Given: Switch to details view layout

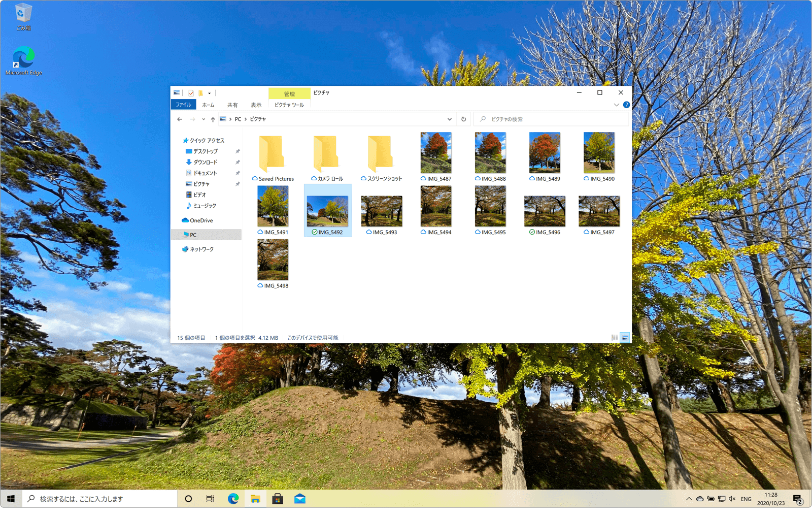Looking at the screenshot, I should point(615,338).
